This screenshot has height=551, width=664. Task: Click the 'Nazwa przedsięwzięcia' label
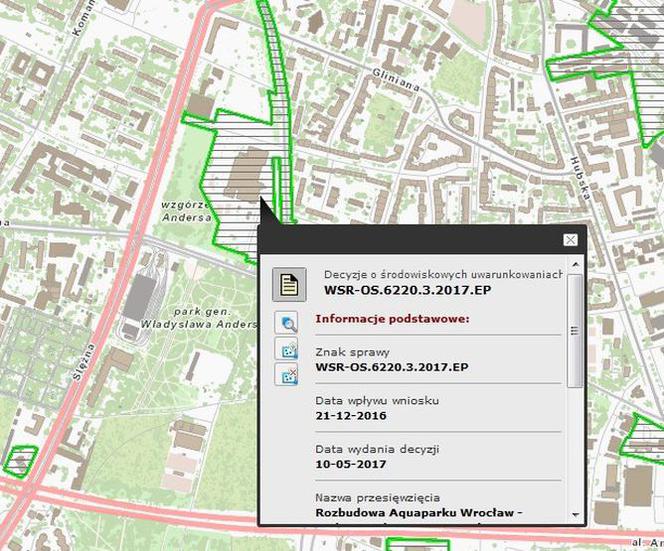(378, 498)
